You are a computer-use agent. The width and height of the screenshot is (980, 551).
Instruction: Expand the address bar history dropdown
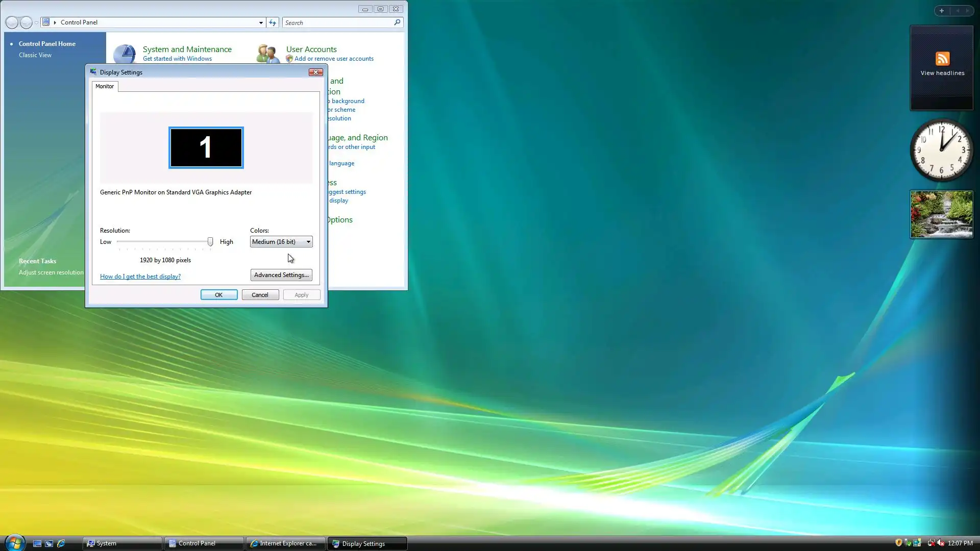click(x=261, y=22)
